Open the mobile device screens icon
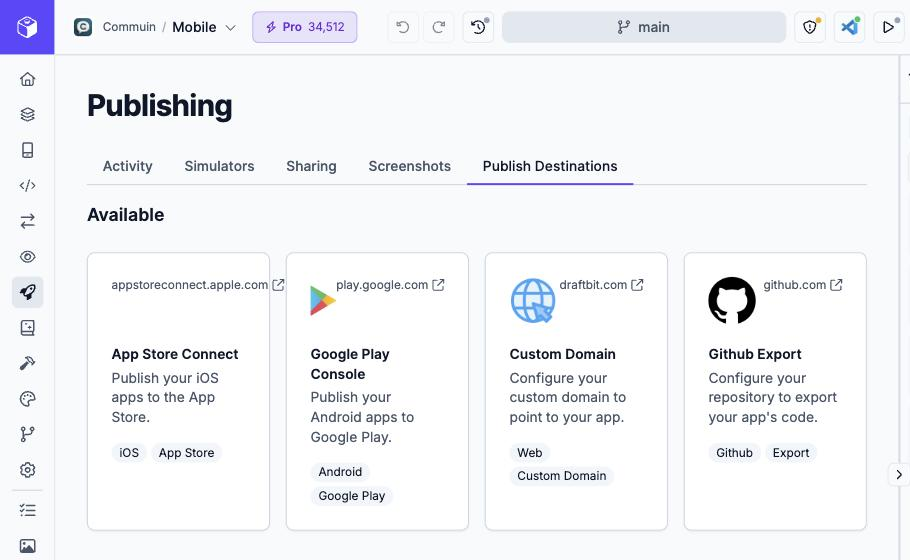Screen dimensions: 910x560 [x=27, y=150]
